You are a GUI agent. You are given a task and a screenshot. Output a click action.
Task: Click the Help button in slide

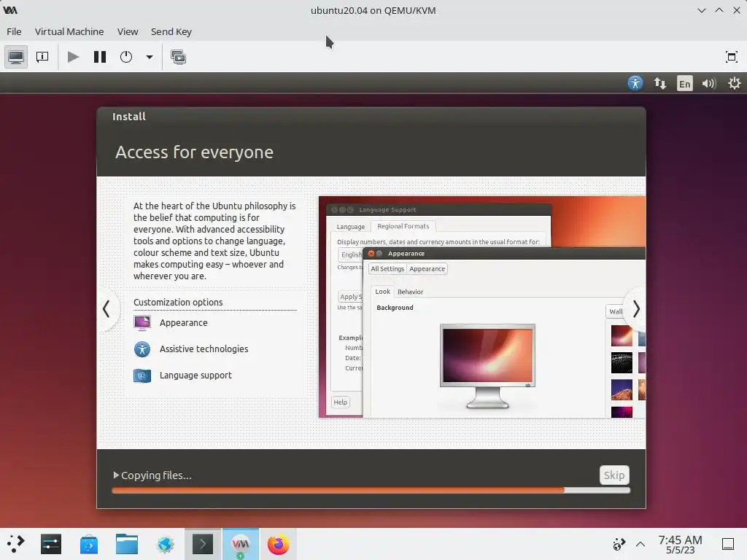340,402
